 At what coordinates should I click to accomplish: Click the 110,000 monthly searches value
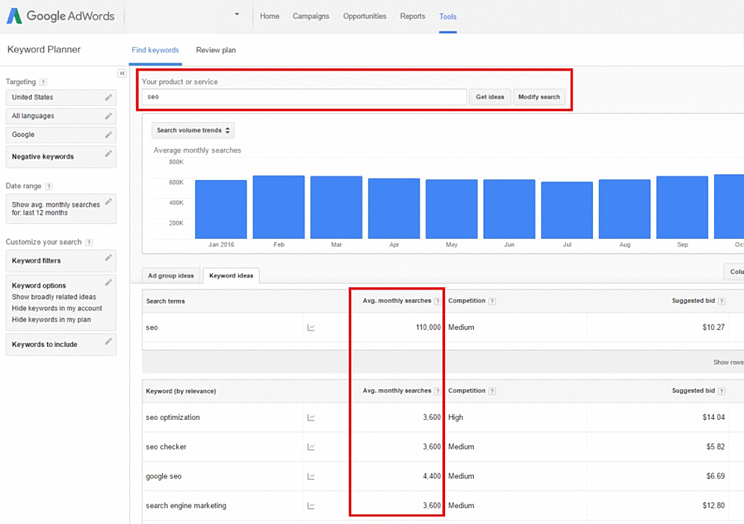tap(428, 328)
